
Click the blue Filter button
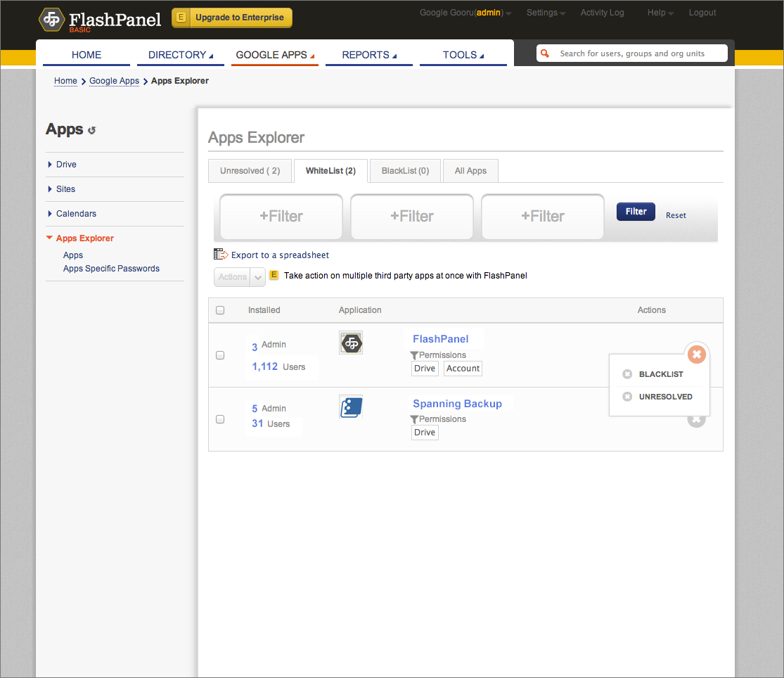636,212
